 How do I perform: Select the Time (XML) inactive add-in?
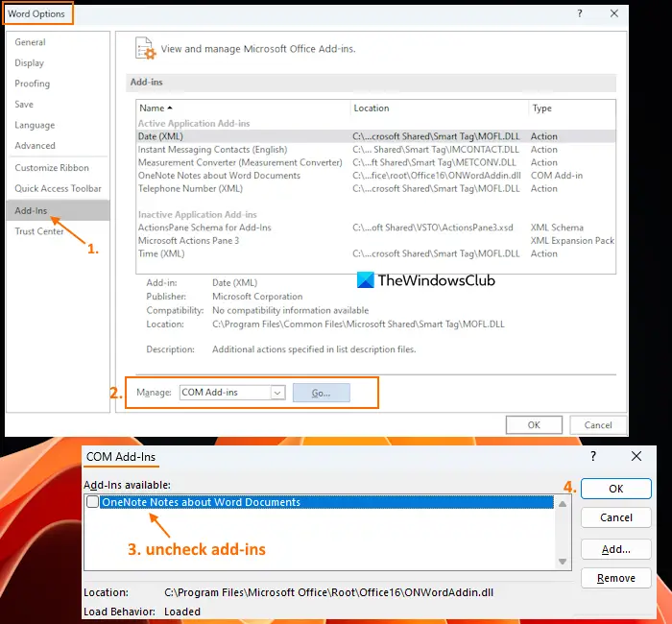[x=376, y=253]
